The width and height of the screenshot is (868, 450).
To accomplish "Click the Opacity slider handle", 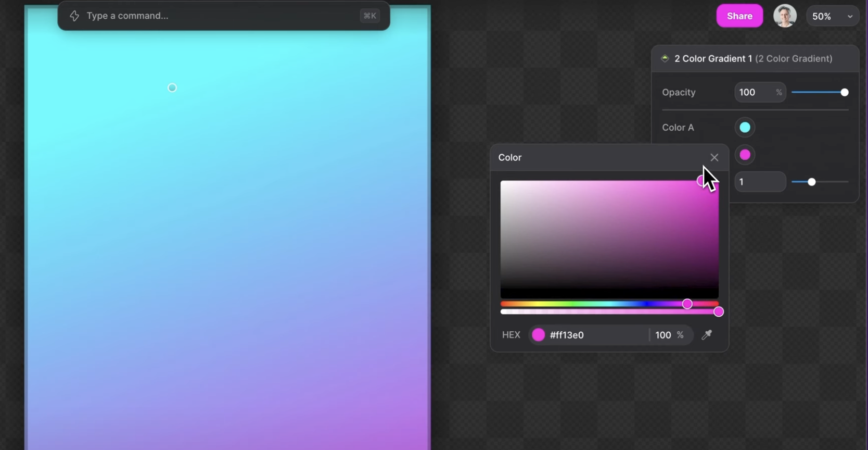I will point(844,92).
